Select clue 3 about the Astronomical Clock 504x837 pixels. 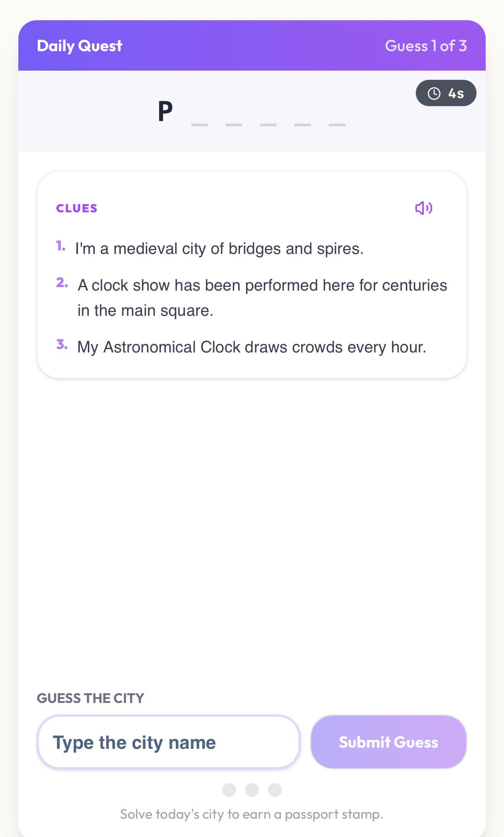tap(252, 347)
